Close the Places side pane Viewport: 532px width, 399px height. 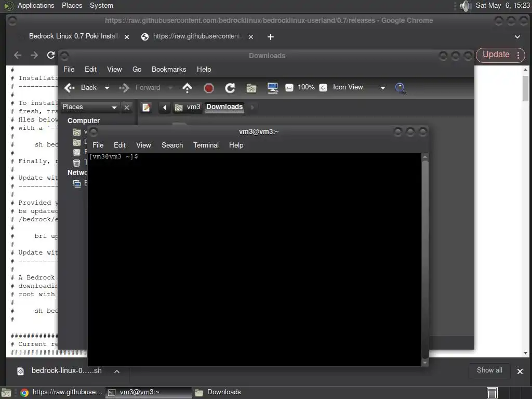pyautogui.click(x=127, y=107)
